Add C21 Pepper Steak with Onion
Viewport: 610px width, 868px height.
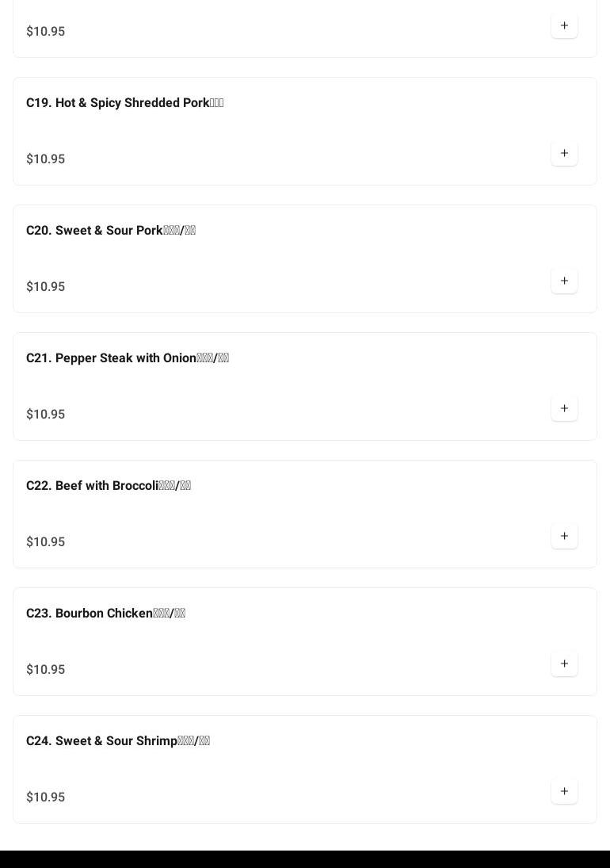coord(564,409)
